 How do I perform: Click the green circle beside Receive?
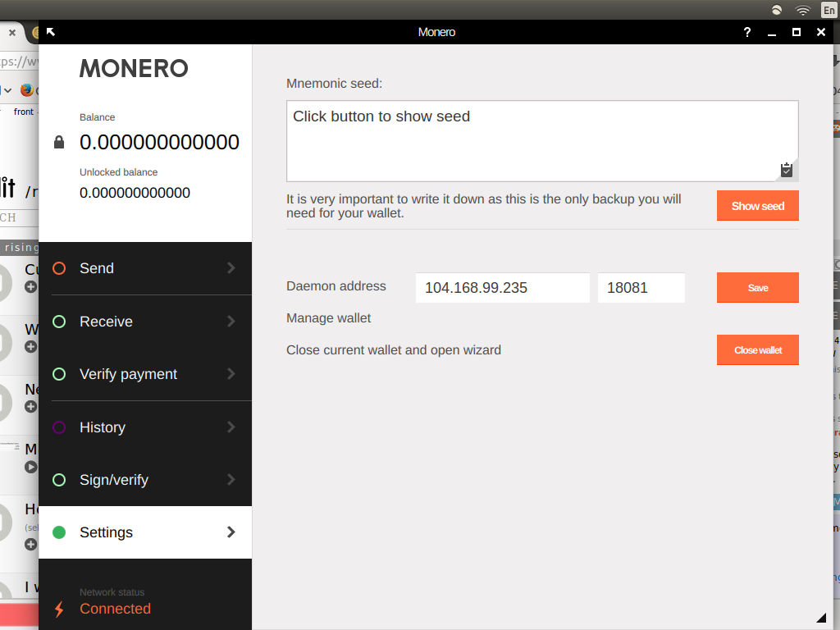pos(59,322)
